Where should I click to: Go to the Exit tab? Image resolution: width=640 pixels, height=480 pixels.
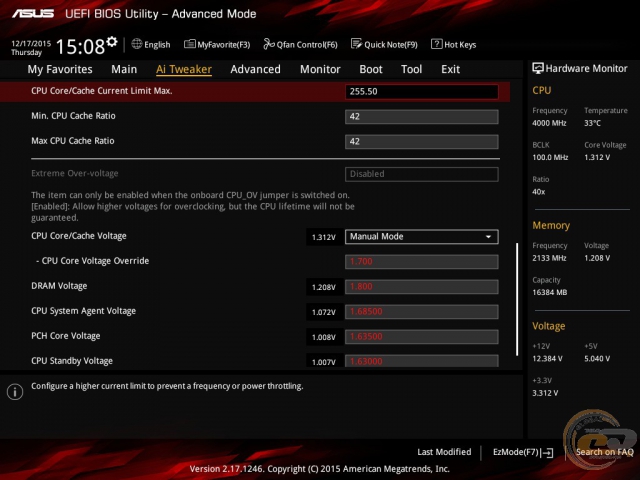click(x=450, y=69)
